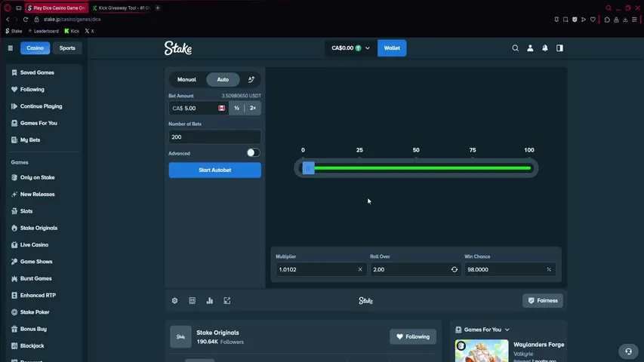
Task: Focus the Win Chance field
Action: pyautogui.click(x=510, y=270)
